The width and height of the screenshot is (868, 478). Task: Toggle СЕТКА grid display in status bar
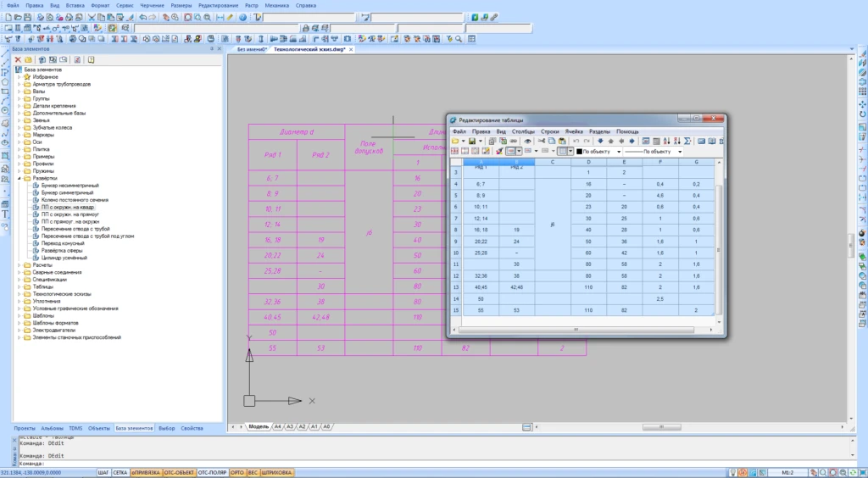click(120, 472)
